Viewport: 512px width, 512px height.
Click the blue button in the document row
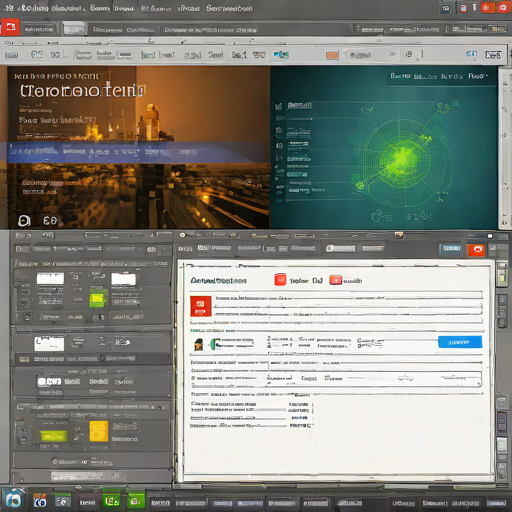460,342
